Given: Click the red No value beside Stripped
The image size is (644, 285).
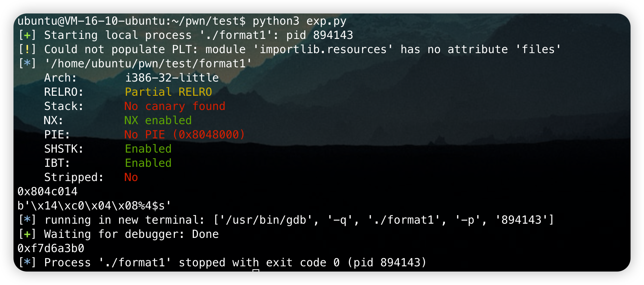Looking at the screenshot, I should (131, 177).
